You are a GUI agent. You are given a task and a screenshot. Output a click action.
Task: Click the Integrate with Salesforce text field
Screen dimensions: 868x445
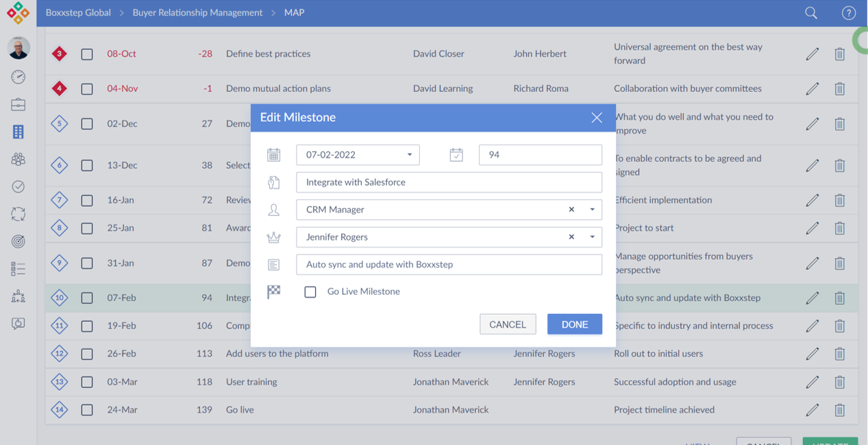449,182
